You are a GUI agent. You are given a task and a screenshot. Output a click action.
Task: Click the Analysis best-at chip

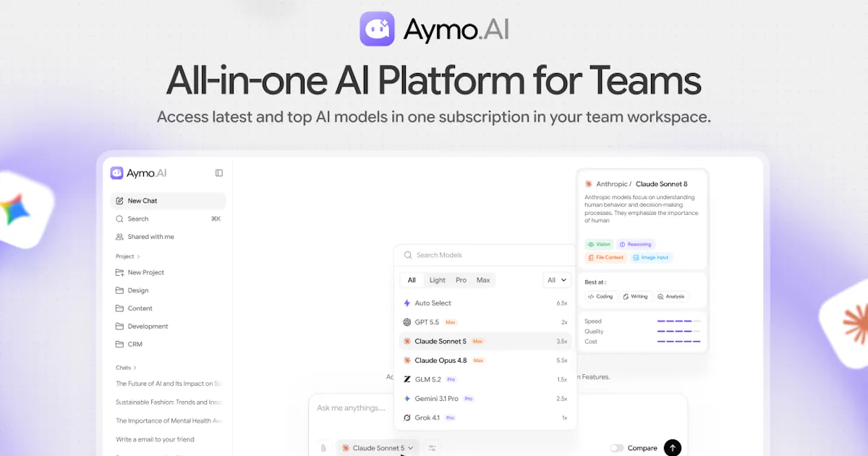coord(671,297)
